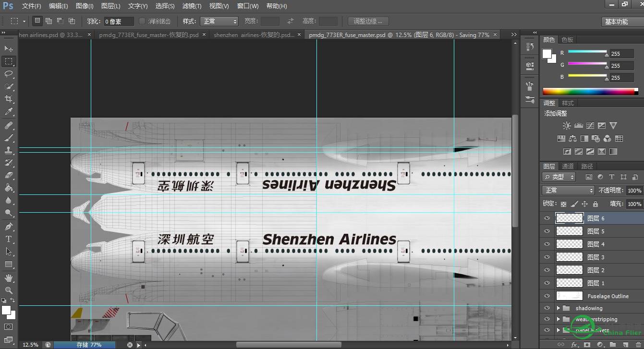Hide layer 图层 1 with eye icon
Image resolution: width=644 pixels, height=349 pixels.
tap(547, 283)
